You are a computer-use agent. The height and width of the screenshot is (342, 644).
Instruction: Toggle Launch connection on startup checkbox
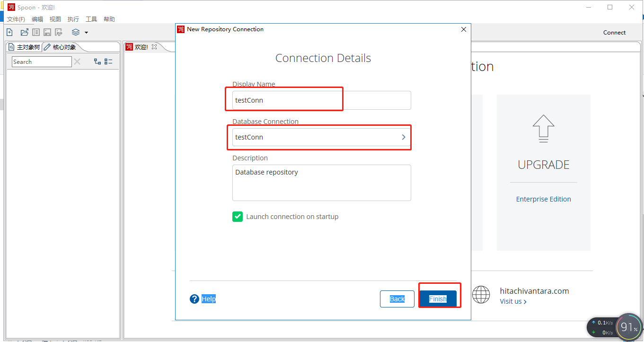pyautogui.click(x=238, y=217)
